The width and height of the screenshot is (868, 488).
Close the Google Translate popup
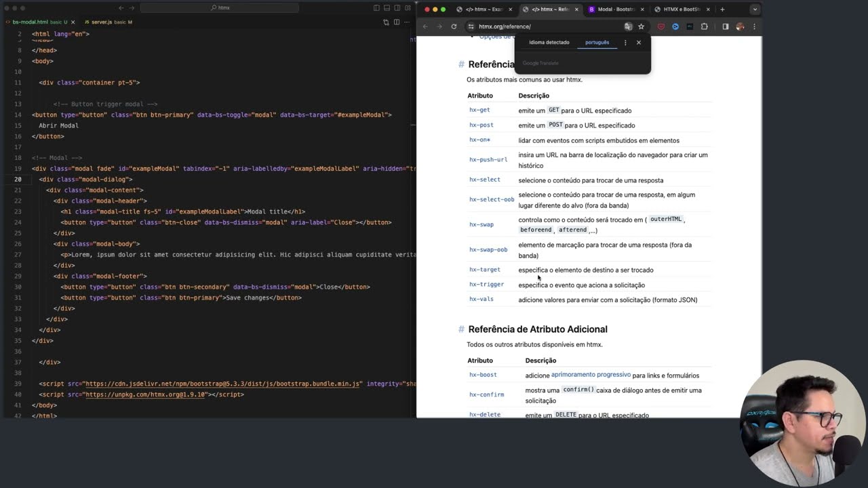coord(638,42)
